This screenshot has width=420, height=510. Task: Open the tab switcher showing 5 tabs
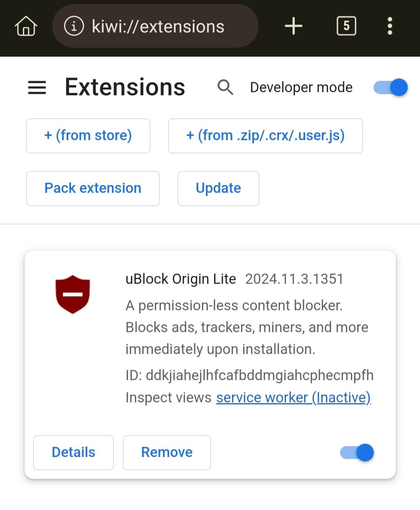point(346,26)
